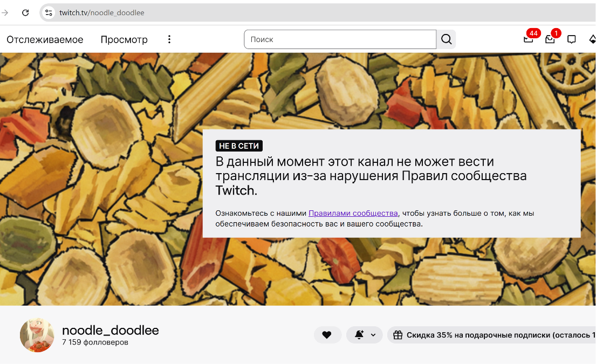Open the Просмотр tab

click(x=124, y=39)
